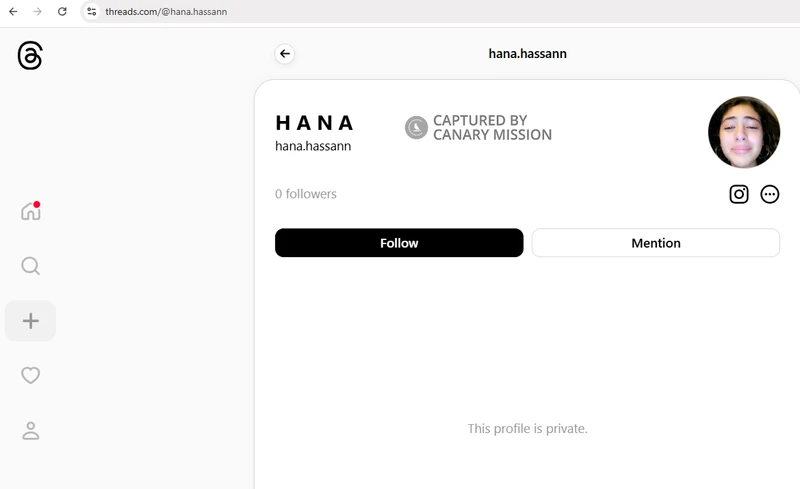
Task: Reload the page with refresh button
Action: click(x=62, y=11)
